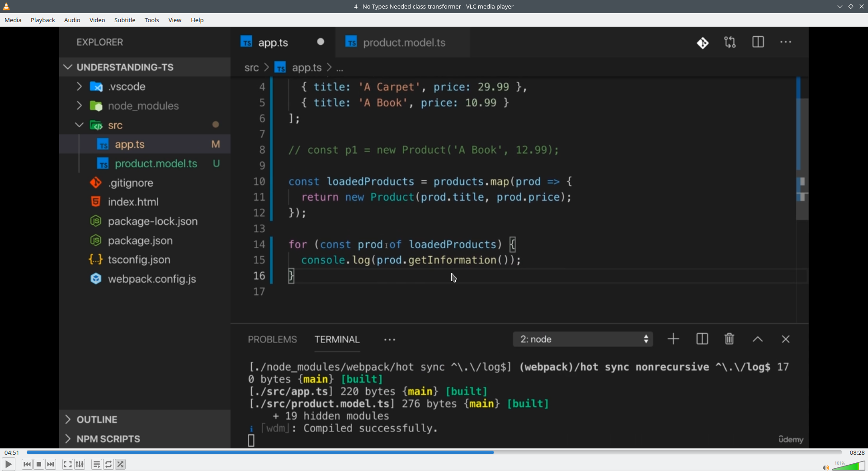The image size is (868, 471).
Task: Open index.html in explorer
Action: pyautogui.click(x=145, y=202)
